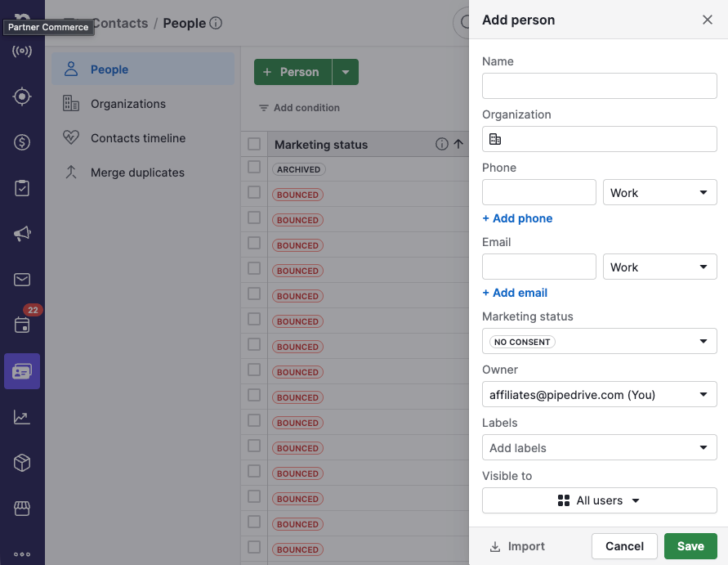Select the first BOUNCED row checkbox
Viewport: 728px width, 565px height.
coord(254,192)
